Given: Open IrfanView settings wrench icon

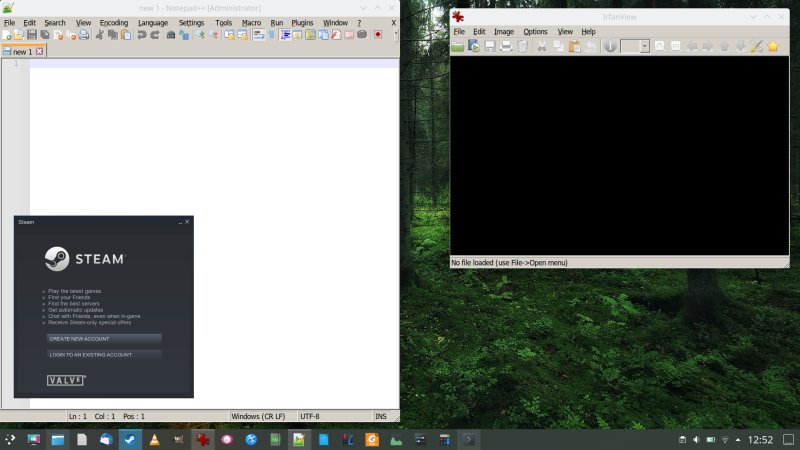Looking at the screenshot, I should click(756, 47).
